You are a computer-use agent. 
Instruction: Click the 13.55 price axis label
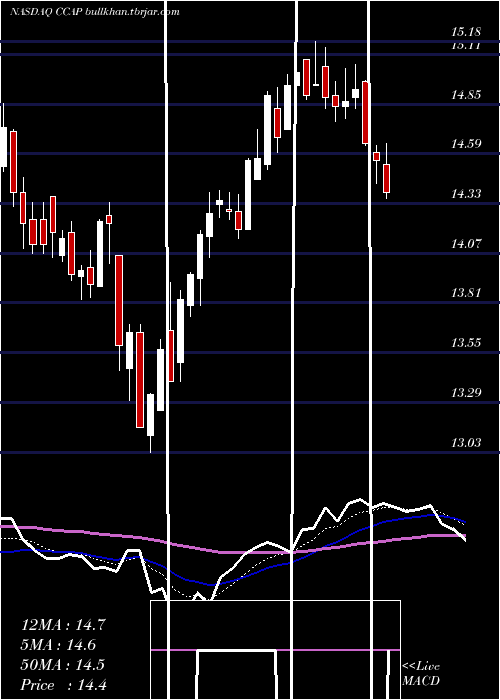coord(466,343)
